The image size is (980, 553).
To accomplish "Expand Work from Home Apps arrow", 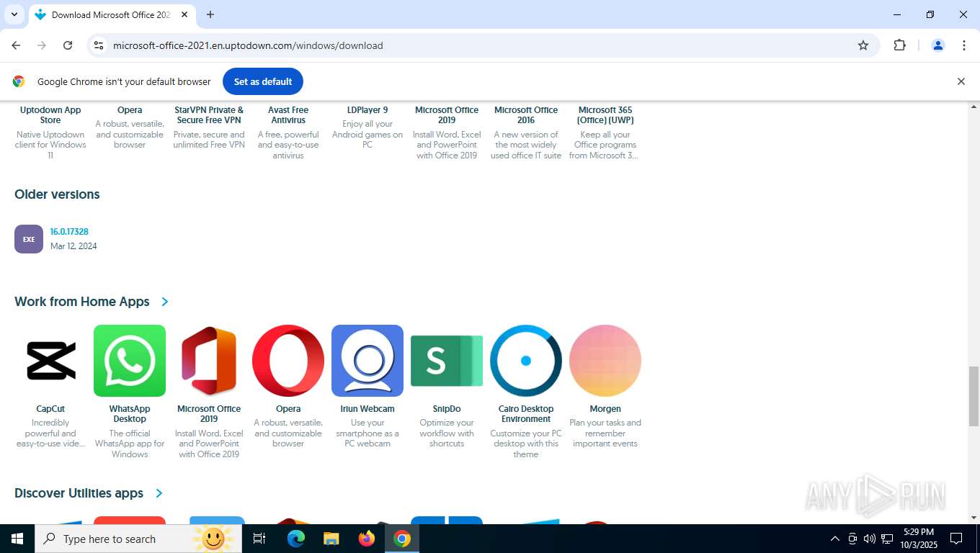I will (x=165, y=302).
